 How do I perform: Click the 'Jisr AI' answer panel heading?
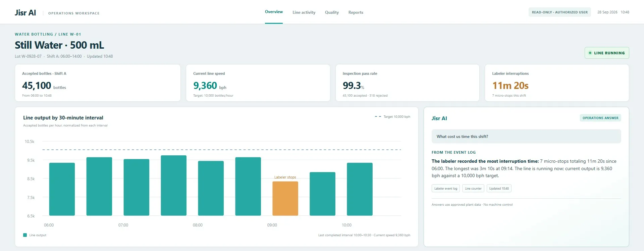(439, 118)
